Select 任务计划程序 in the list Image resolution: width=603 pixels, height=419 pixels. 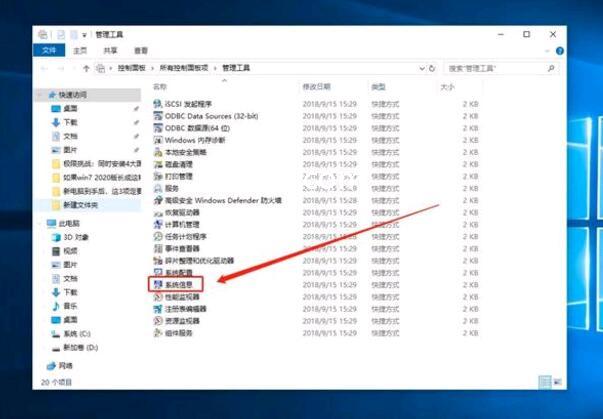pos(187,237)
